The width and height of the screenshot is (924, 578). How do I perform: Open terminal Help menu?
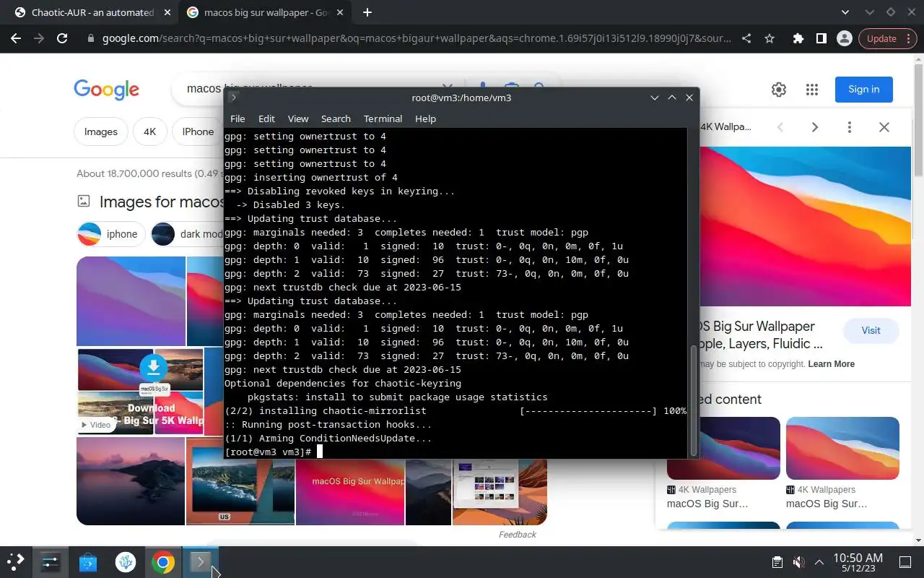425,118
